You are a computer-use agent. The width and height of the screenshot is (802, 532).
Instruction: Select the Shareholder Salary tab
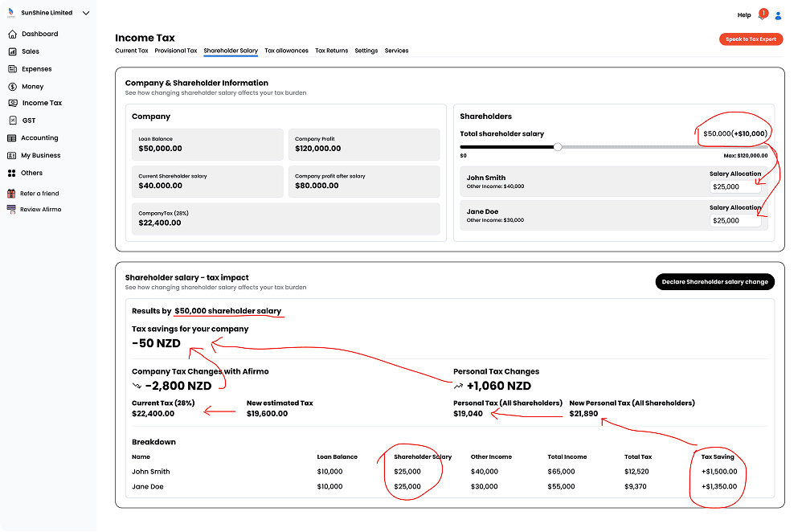[x=231, y=51]
